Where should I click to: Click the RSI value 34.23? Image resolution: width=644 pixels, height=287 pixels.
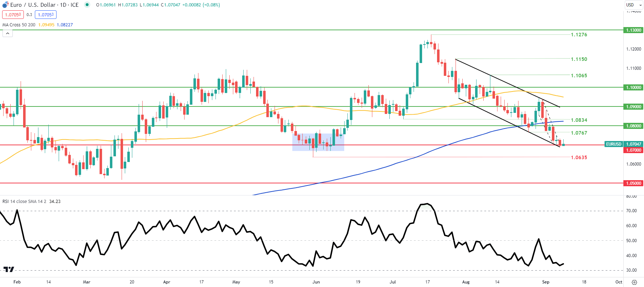point(55,201)
